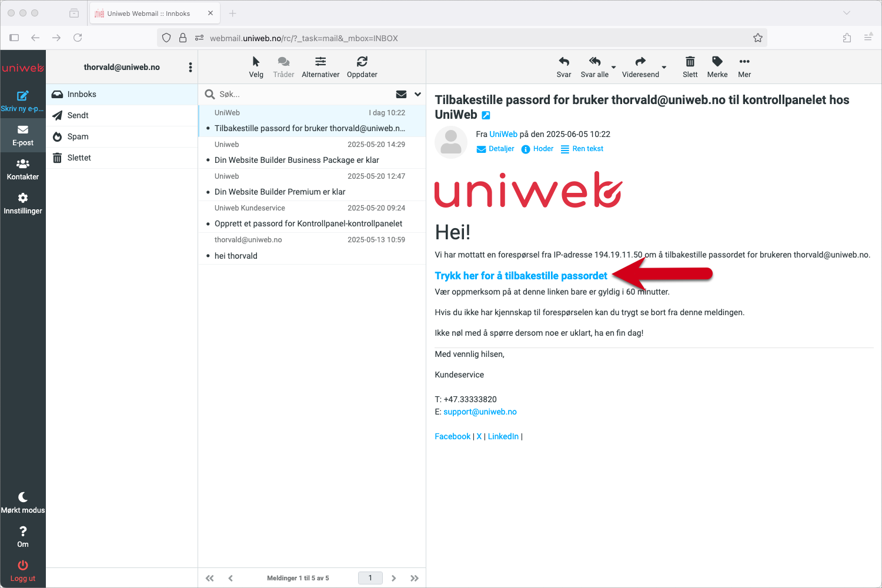The image size is (882, 588).
Task: Open Alternativer list options
Action: point(320,67)
